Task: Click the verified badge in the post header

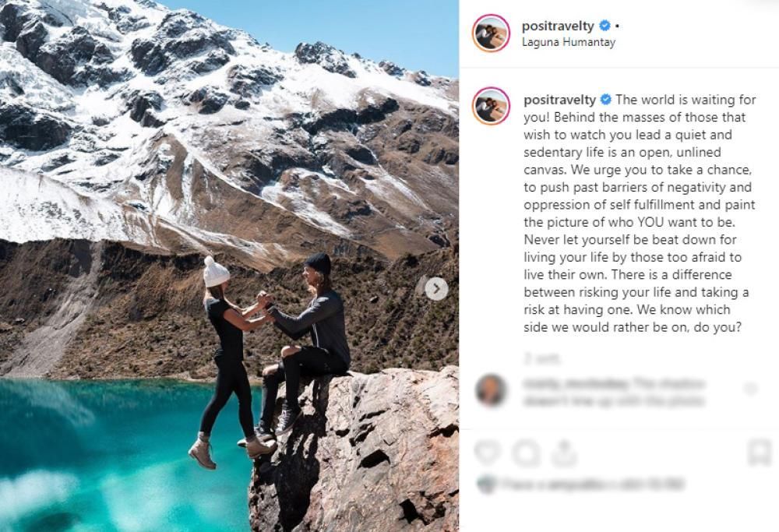Action: pyautogui.click(x=605, y=26)
